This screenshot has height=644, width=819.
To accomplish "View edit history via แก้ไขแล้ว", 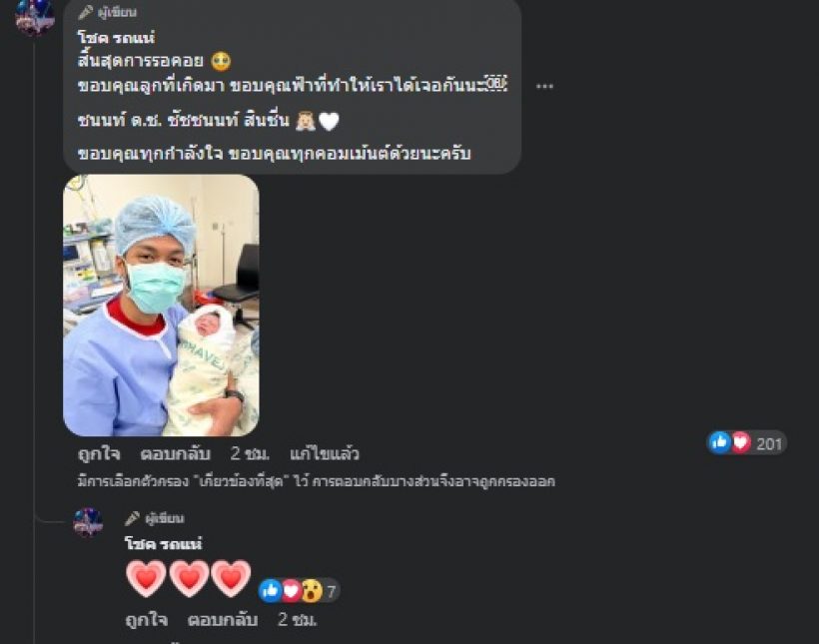I will coord(325,453).
